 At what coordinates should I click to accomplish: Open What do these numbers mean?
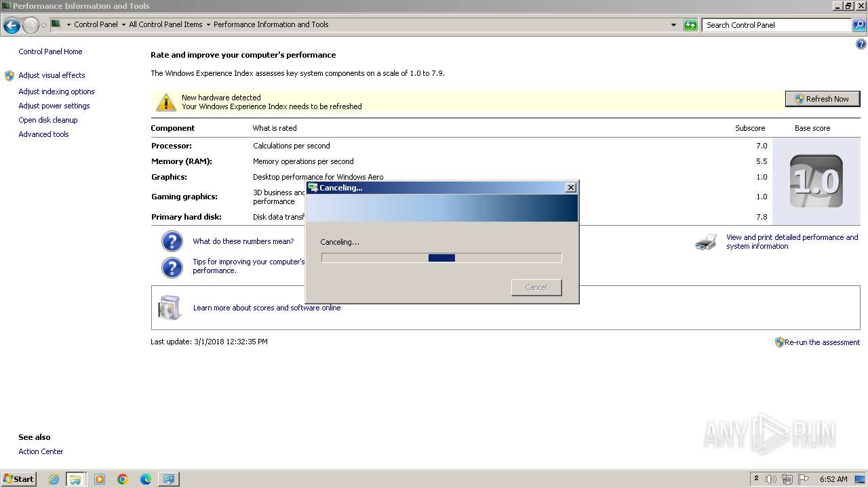tap(243, 241)
